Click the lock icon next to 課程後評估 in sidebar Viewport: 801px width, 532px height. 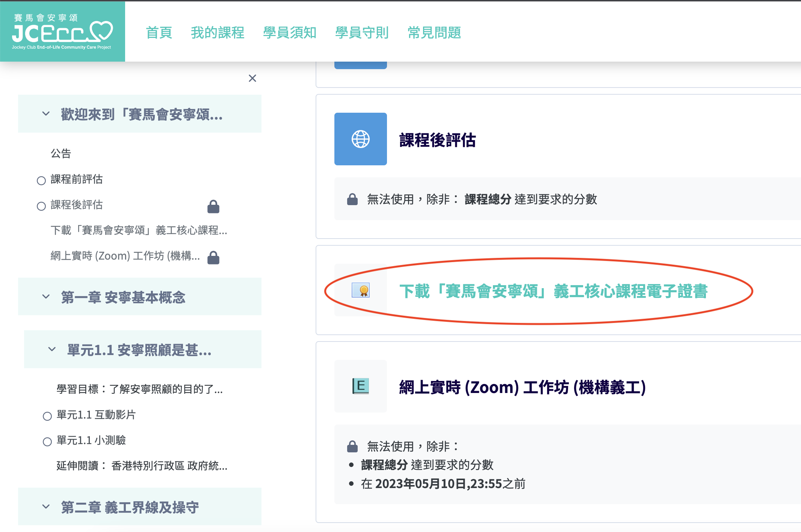point(213,206)
